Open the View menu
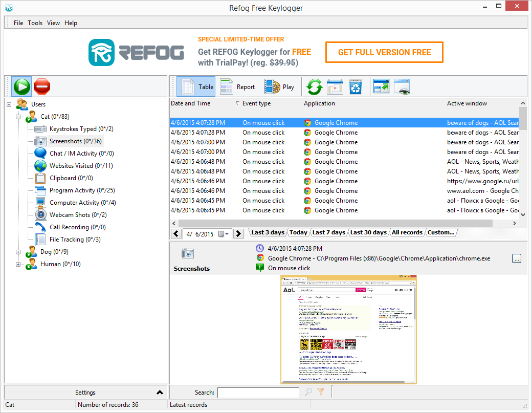 pyautogui.click(x=53, y=23)
